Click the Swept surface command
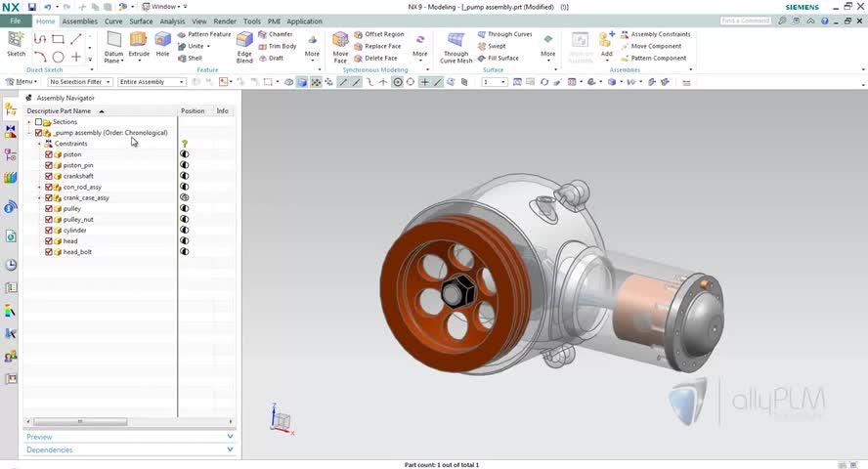The image size is (868, 469). pos(492,47)
